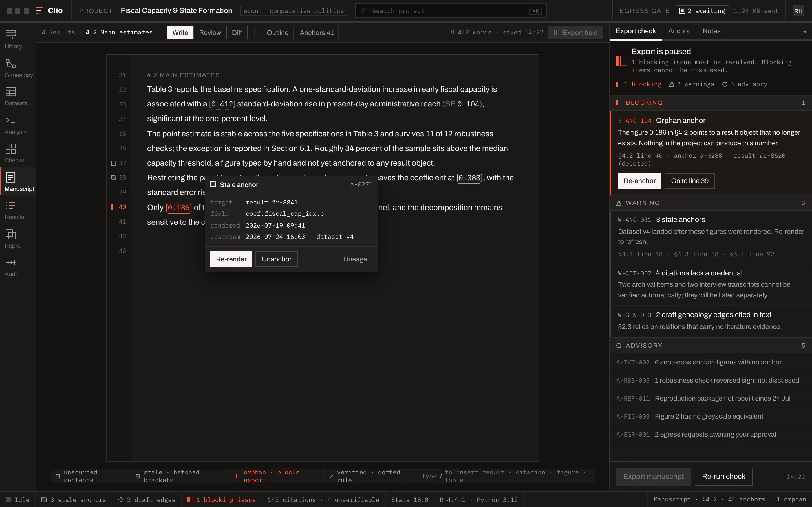
Task: Click the orange 0.186 orphan anchor figure
Action: 178,208
